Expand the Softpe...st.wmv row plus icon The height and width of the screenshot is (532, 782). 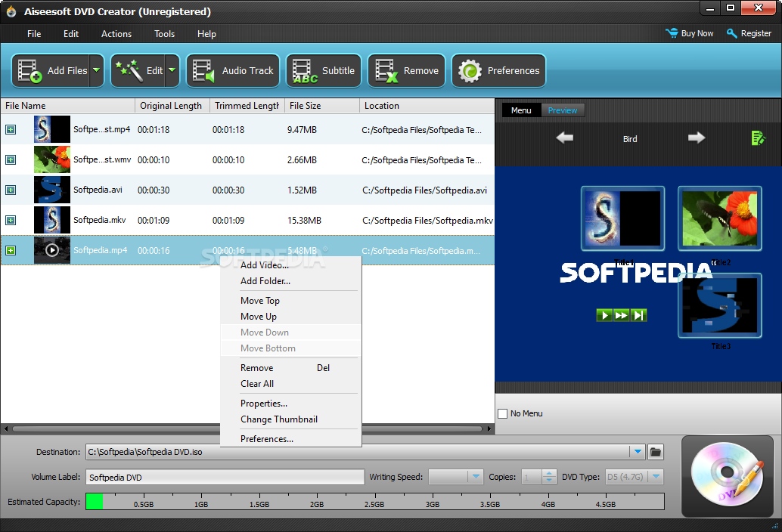(11, 160)
